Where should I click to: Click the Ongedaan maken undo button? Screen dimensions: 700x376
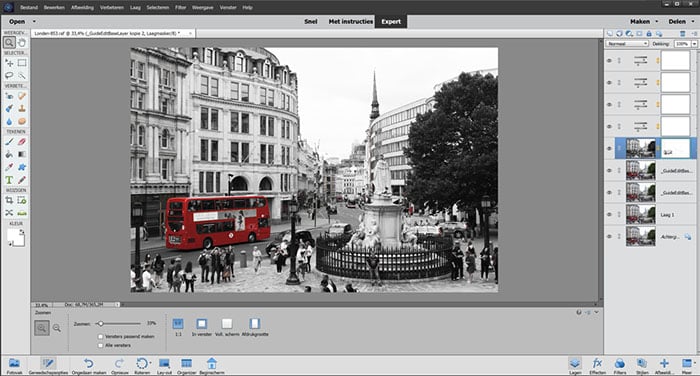pos(89,366)
